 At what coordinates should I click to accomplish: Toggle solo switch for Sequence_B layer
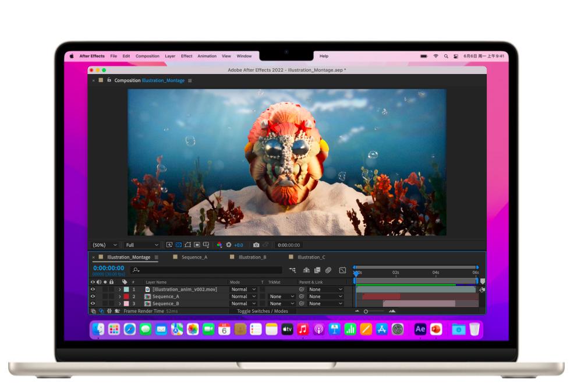[105, 303]
